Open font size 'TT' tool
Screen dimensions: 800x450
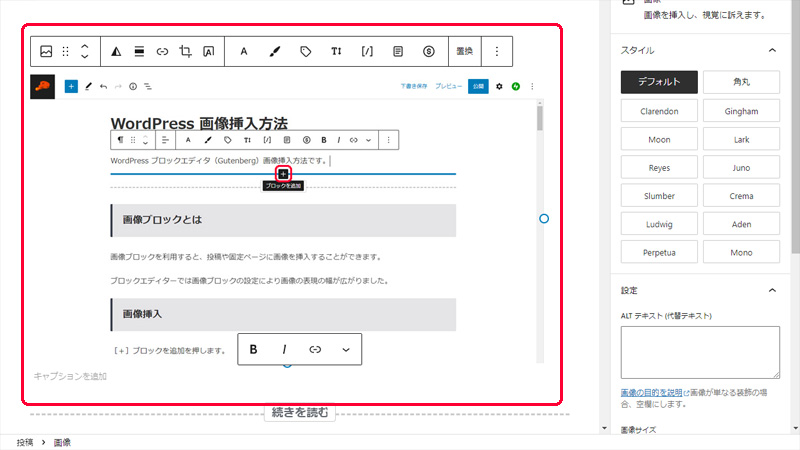click(x=336, y=51)
